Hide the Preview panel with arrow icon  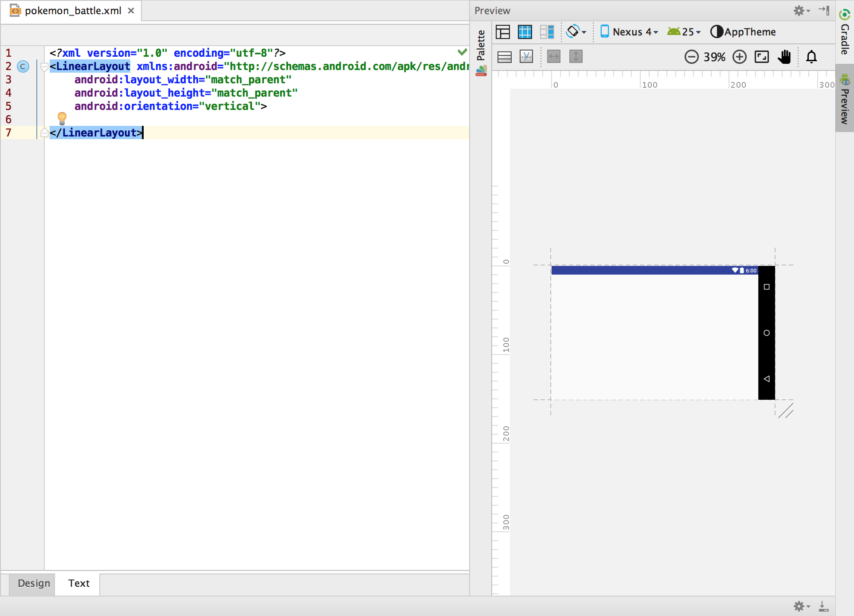824,11
